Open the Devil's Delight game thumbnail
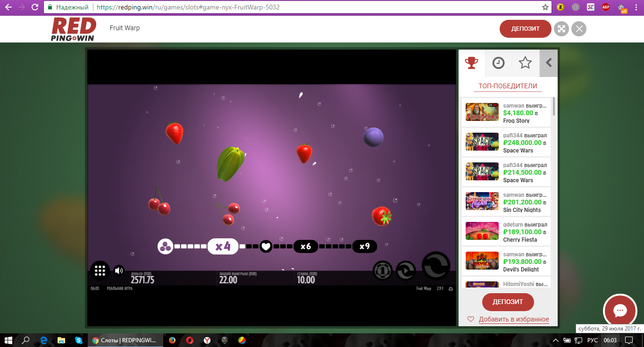The width and height of the screenshot is (644, 347). point(482,261)
